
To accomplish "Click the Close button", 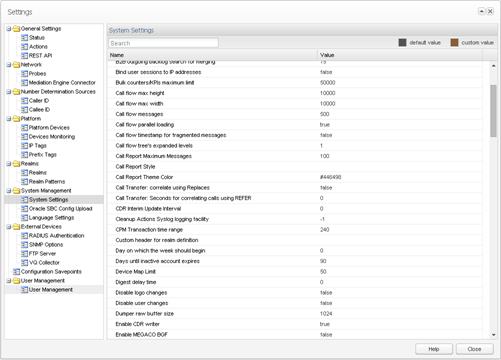I will (x=474, y=349).
